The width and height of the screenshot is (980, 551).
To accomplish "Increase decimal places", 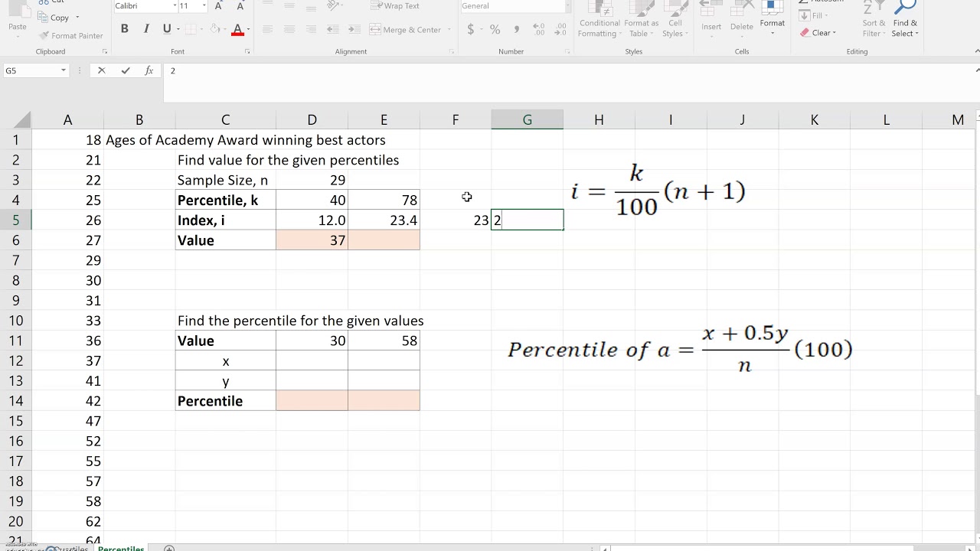I will tap(540, 29).
